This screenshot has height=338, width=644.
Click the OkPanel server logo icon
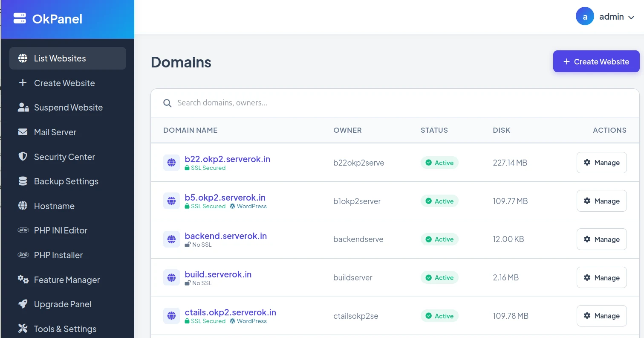[x=20, y=18]
